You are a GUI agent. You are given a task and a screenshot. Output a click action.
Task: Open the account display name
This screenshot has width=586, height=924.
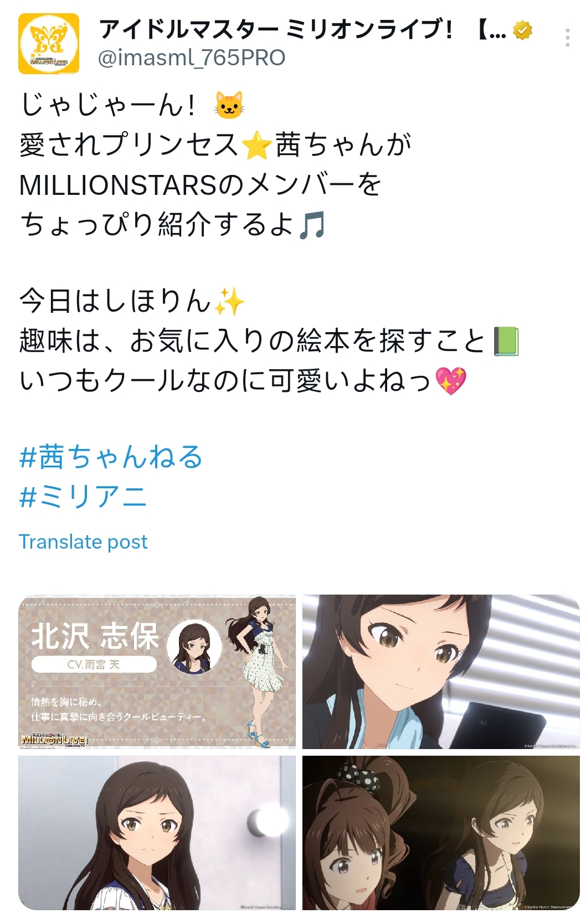point(302,29)
